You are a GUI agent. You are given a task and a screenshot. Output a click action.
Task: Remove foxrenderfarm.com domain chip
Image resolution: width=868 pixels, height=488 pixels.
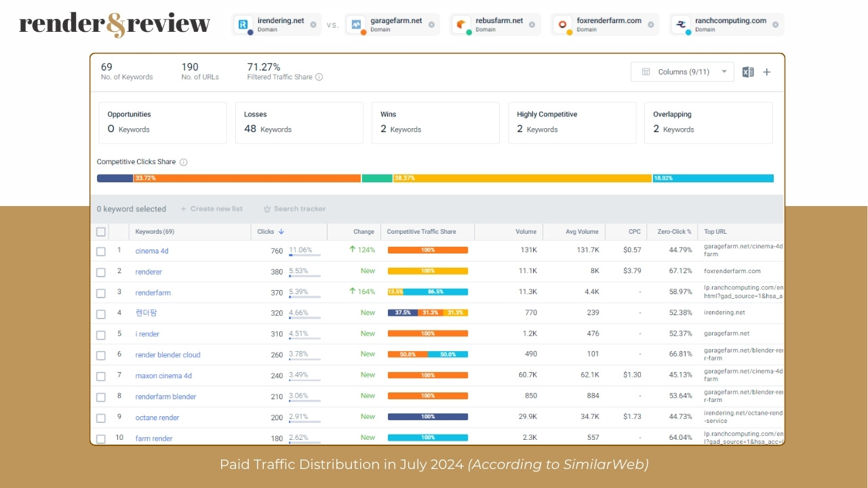(650, 24)
